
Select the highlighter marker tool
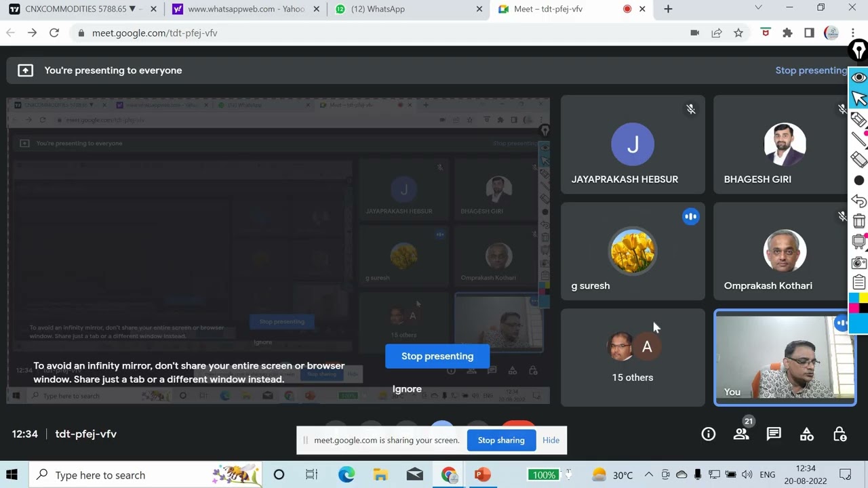859,120
